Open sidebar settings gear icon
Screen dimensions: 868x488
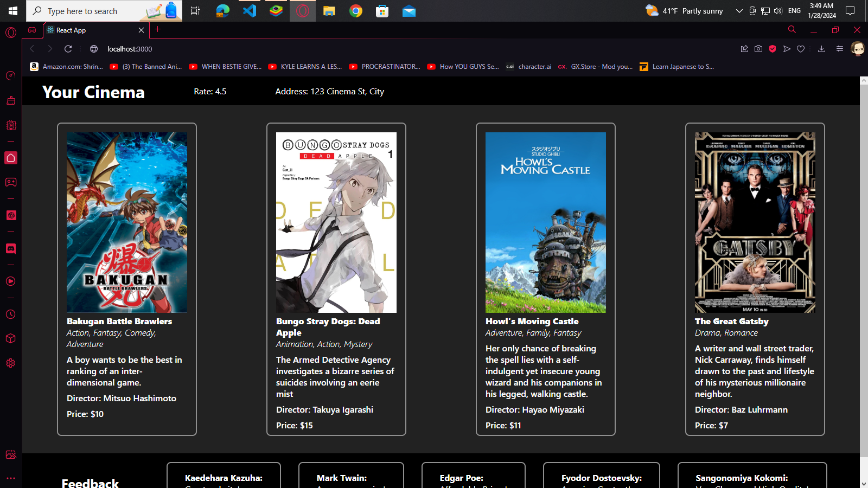[11, 363]
